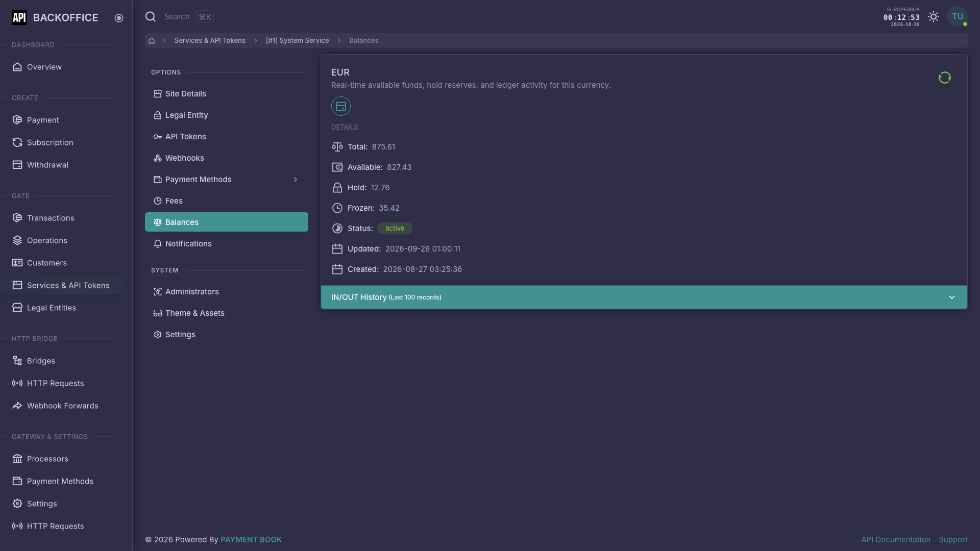The height and width of the screenshot is (551, 980).
Task: Open Webhooks option
Action: point(227,158)
